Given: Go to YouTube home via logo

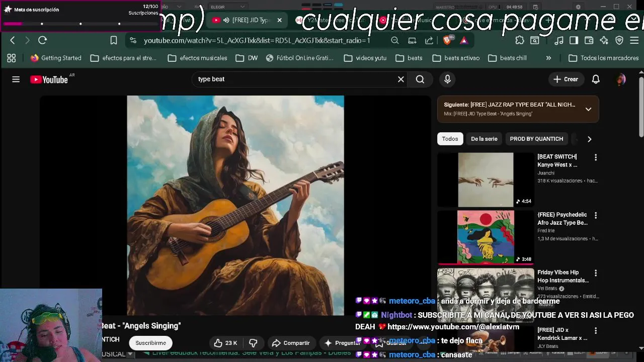Looking at the screenshot, I should (x=49, y=79).
